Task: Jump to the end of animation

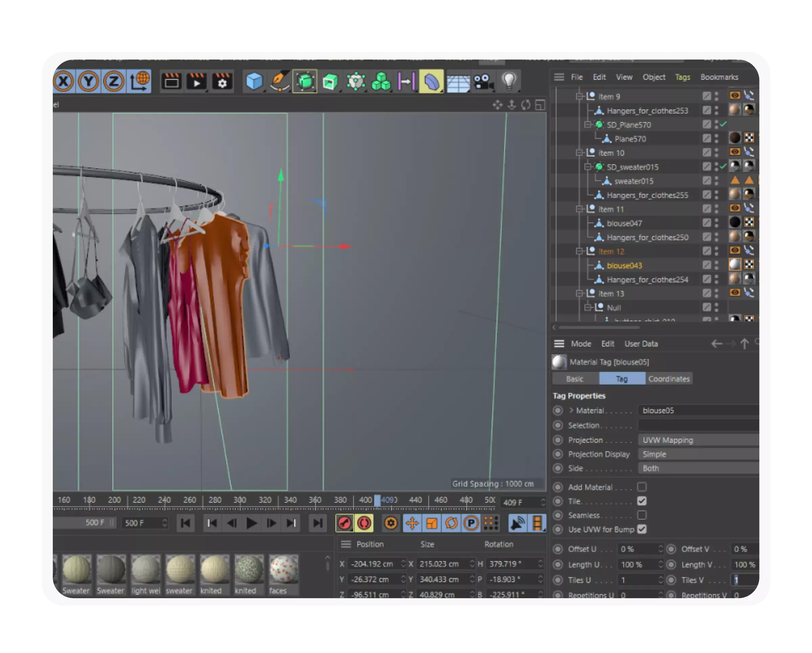Action: click(317, 523)
